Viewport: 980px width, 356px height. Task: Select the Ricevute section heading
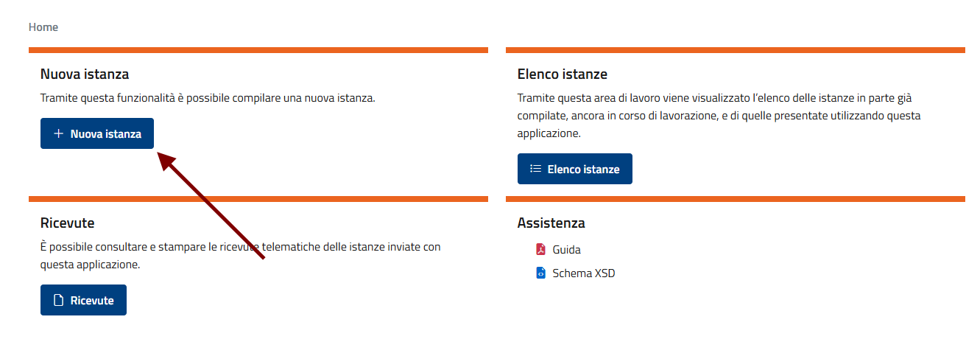[x=68, y=223]
